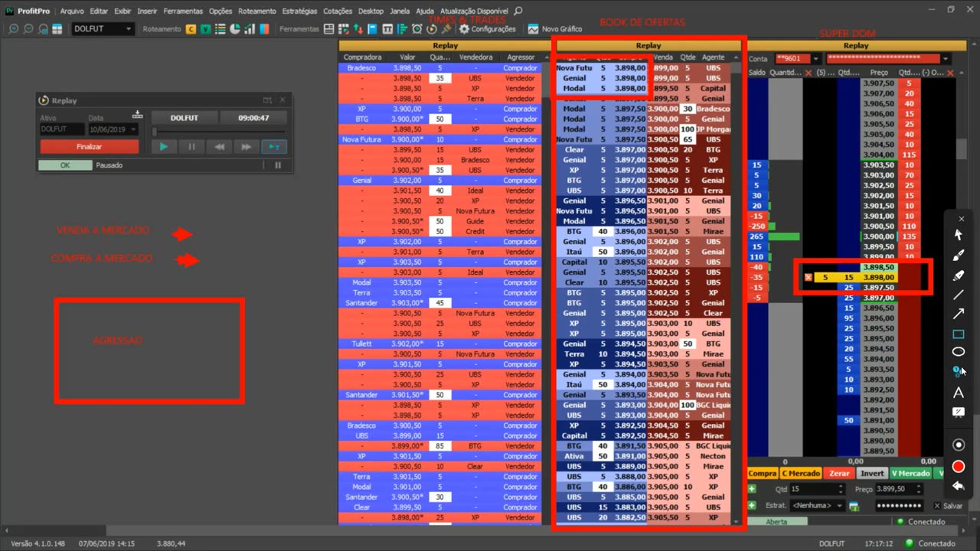980x551 pixels.
Task: Click the zoom out magnifier toolbar icon
Action: [x=28, y=29]
